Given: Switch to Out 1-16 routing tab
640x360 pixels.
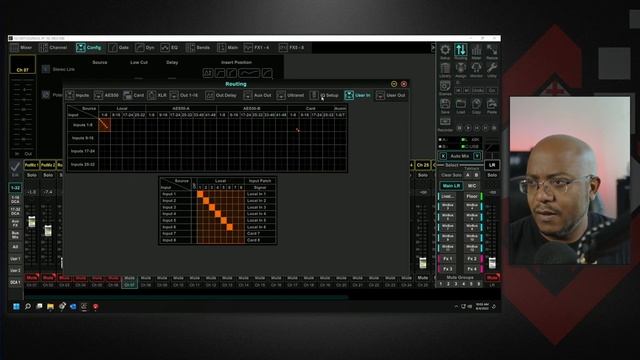Looking at the screenshot, I should [184, 95].
